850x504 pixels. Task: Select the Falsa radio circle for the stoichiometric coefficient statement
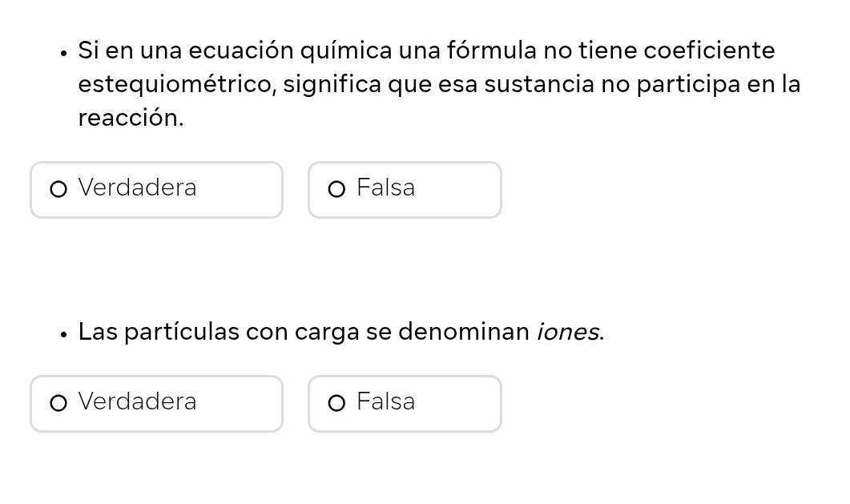coord(336,189)
